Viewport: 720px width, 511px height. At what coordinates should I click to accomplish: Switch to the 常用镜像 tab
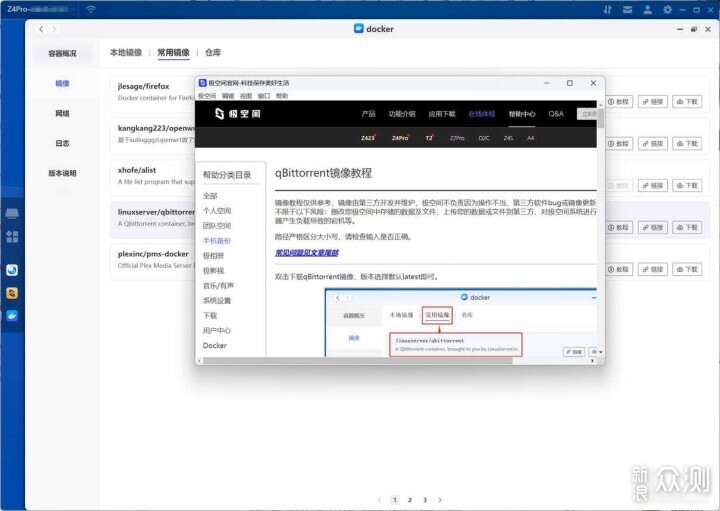coord(173,52)
